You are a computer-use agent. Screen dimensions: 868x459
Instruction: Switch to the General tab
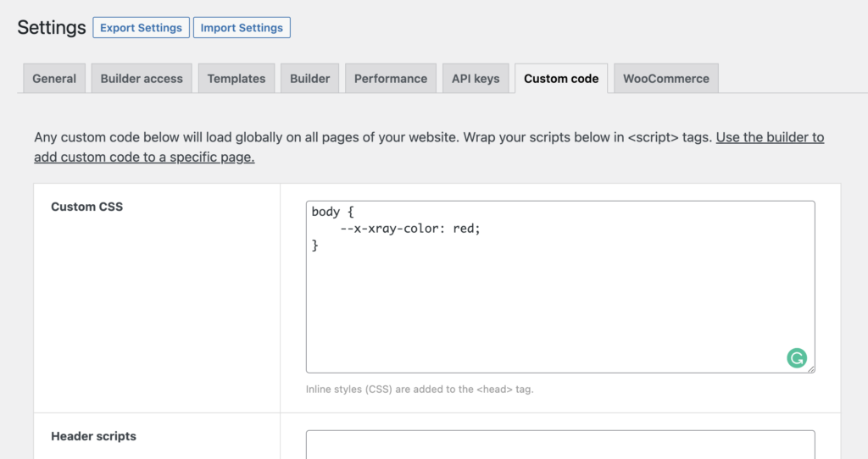[x=54, y=79]
